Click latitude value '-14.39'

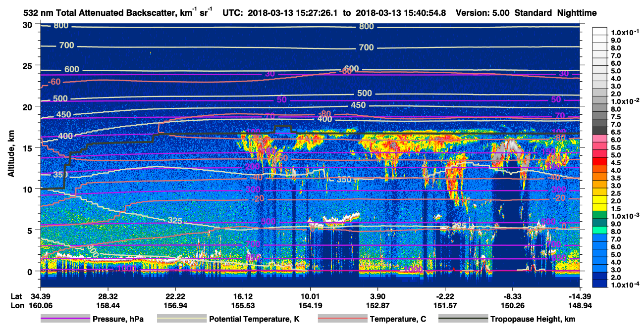[580, 296]
